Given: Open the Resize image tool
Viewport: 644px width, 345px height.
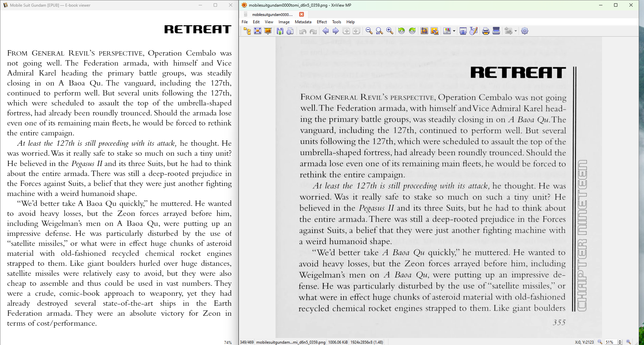Looking at the screenshot, I should 435,31.
